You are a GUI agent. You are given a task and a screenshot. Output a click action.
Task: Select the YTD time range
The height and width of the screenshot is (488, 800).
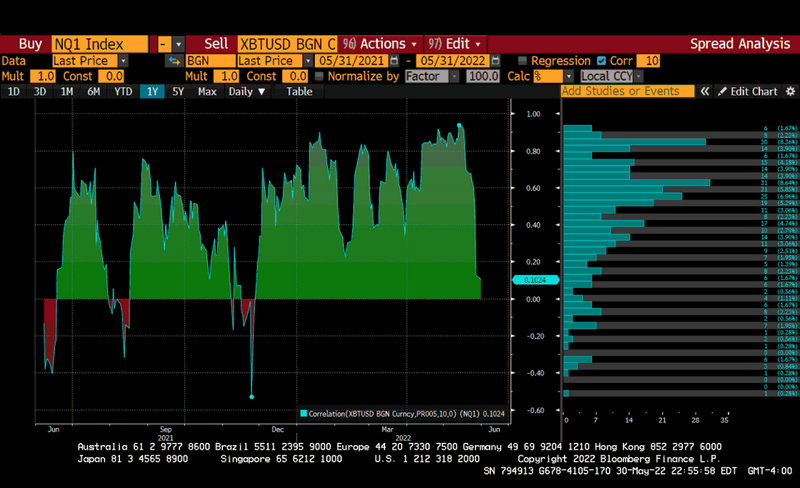click(123, 91)
